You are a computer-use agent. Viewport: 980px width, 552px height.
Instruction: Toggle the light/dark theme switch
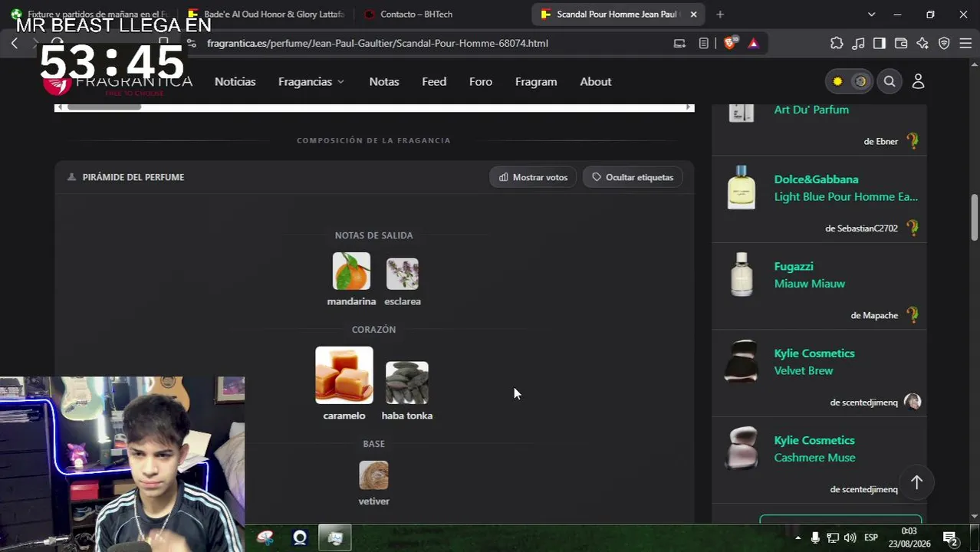click(849, 81)
